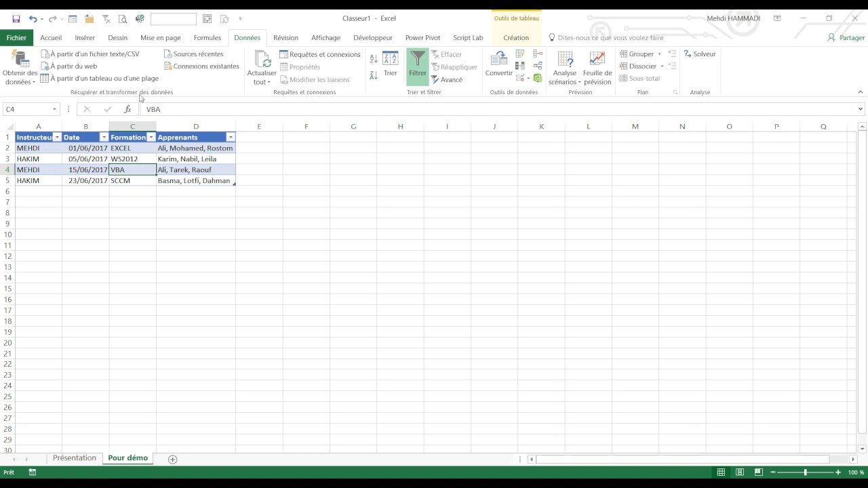The height and width of the screenshot is (488, 868).
Task: Select cell with date 23/06/2017
Action: 85,181
